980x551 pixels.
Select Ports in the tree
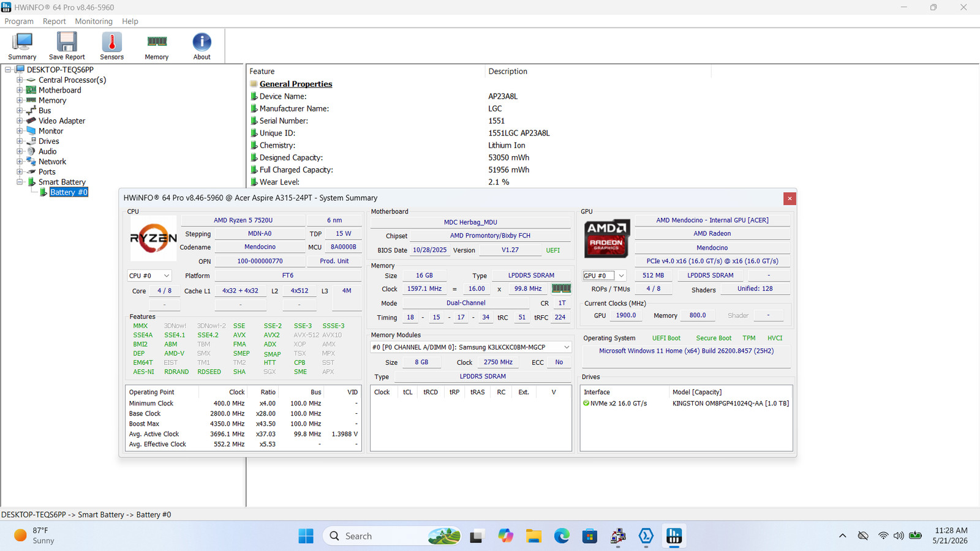(x=47, y=172)
